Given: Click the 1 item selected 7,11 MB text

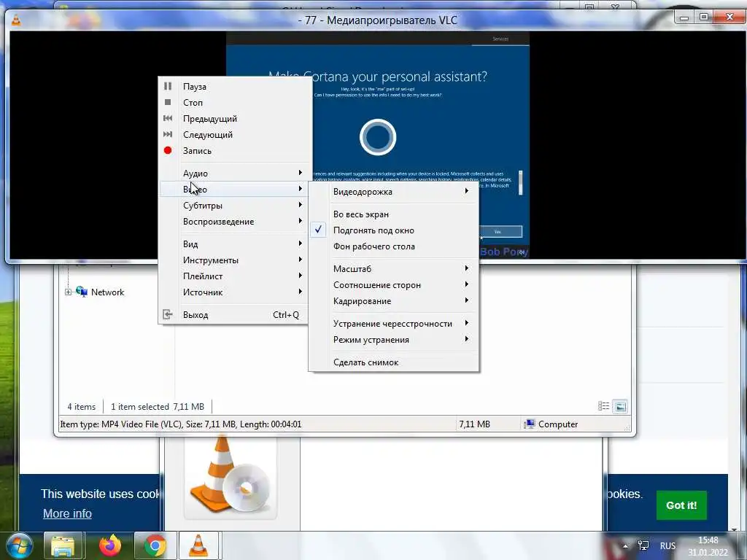Looking at the screenshot, I should [x=158, y=407].
